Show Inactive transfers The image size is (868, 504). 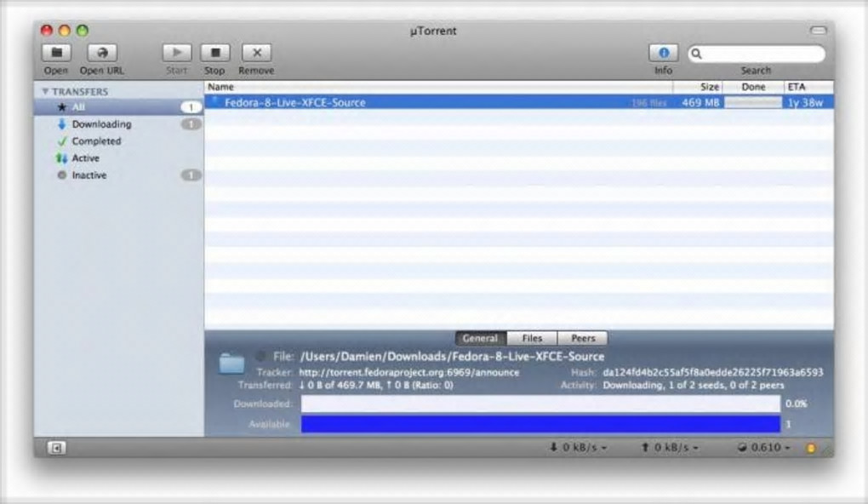click(118, 175)
